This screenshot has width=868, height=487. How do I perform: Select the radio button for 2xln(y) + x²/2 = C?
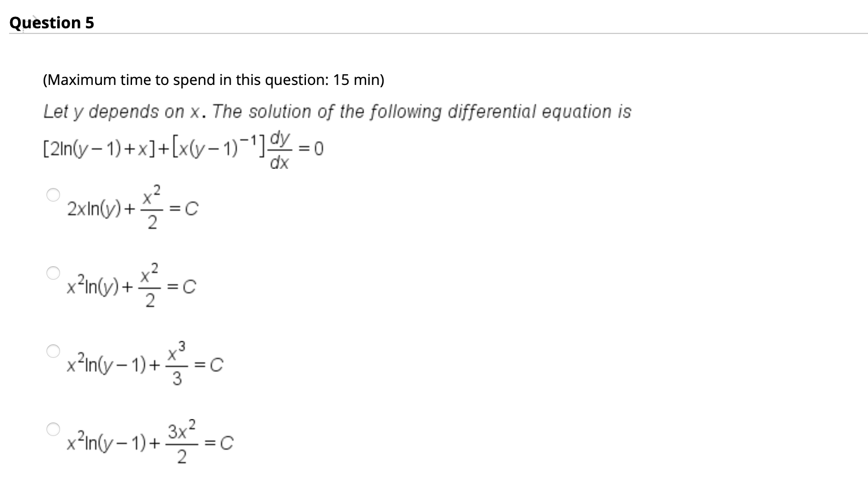click(54, 194)
